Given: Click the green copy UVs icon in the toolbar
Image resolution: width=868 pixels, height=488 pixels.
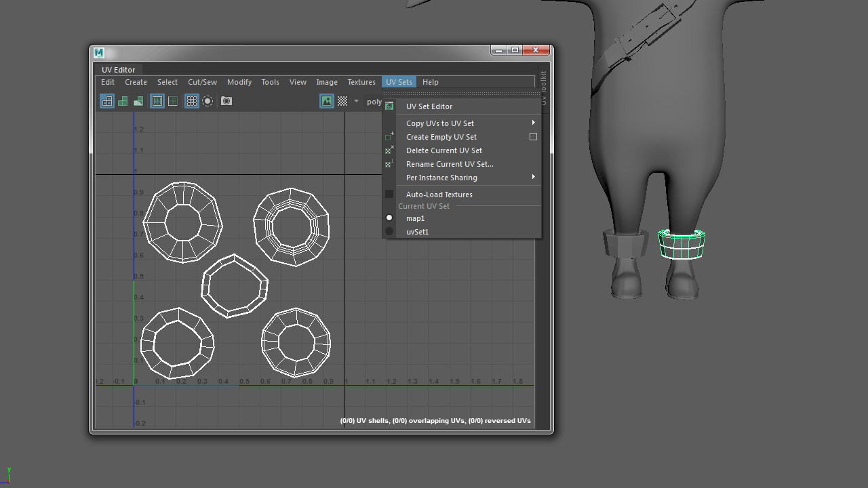Looking at the screenshot, I should point(123,101).
